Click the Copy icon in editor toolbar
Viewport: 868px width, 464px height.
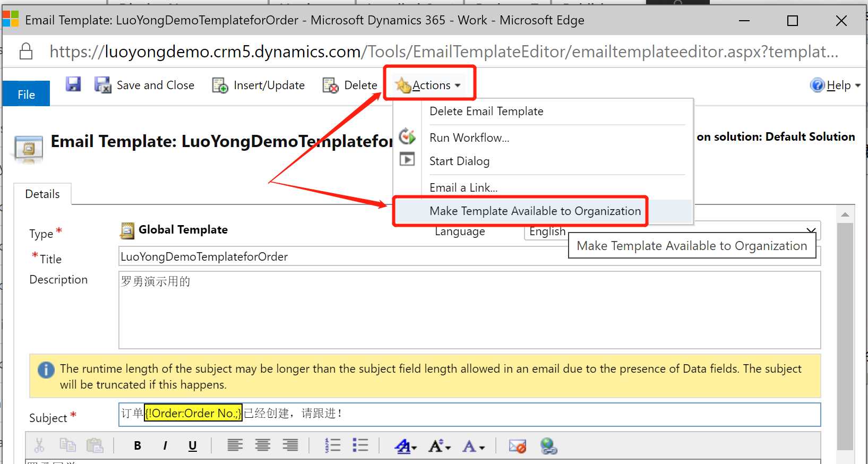coord(67,445)
